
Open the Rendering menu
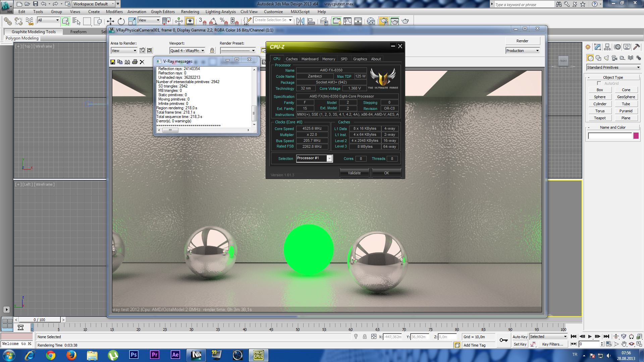tap(190, 12)
